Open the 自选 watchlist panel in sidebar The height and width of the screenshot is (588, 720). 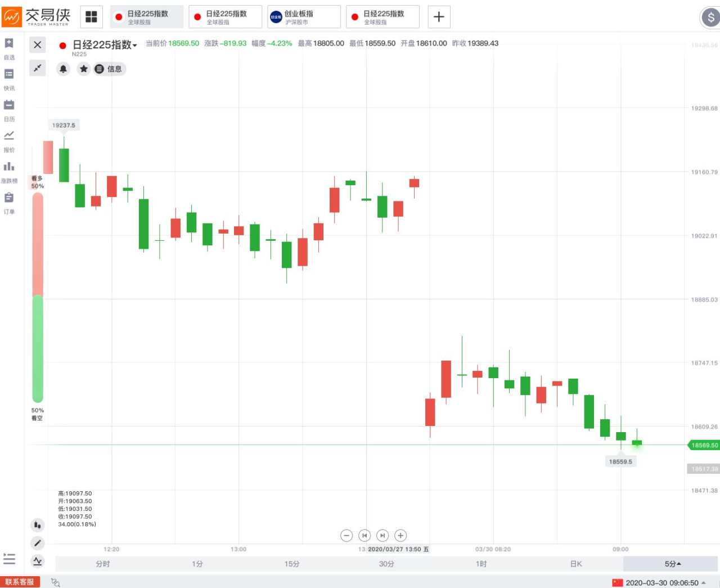(8, 49)
